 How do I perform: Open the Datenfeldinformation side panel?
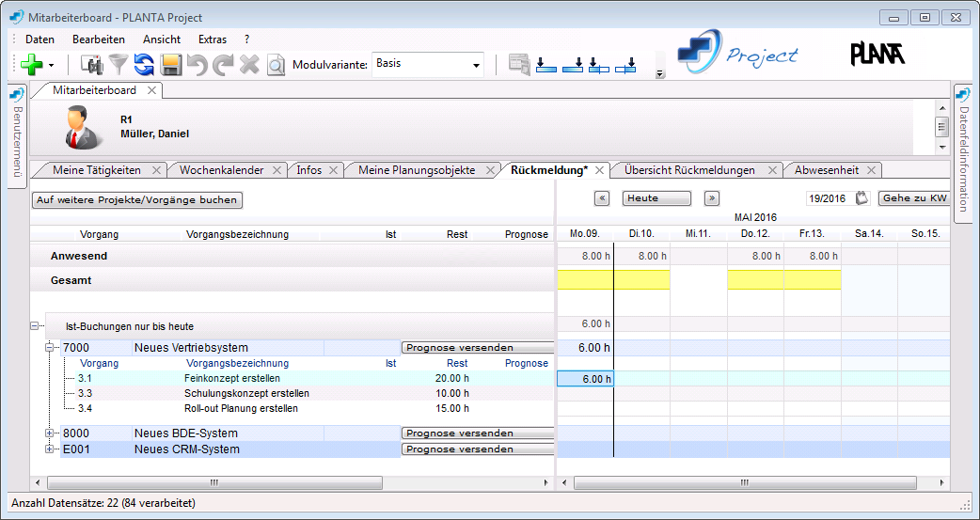963,153
